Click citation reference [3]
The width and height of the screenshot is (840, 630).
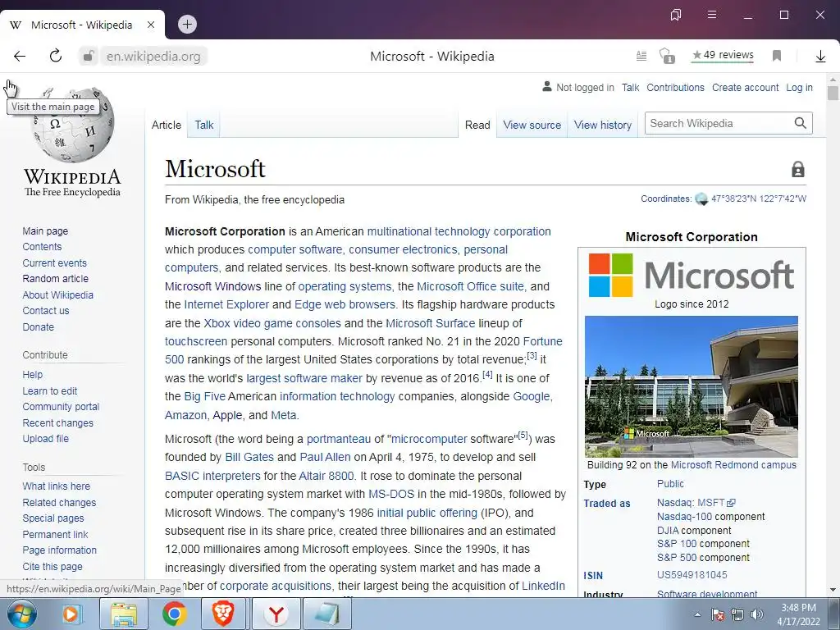532,355
